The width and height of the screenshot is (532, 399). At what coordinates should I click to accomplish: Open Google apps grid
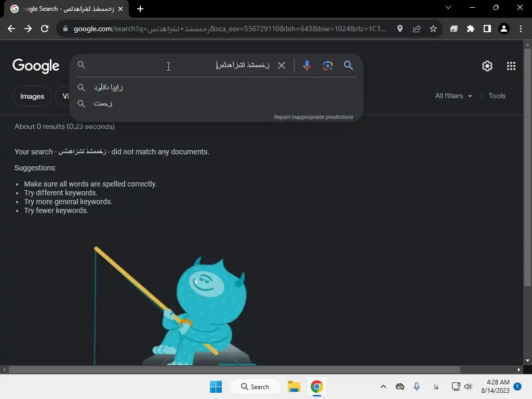[511, 66]
